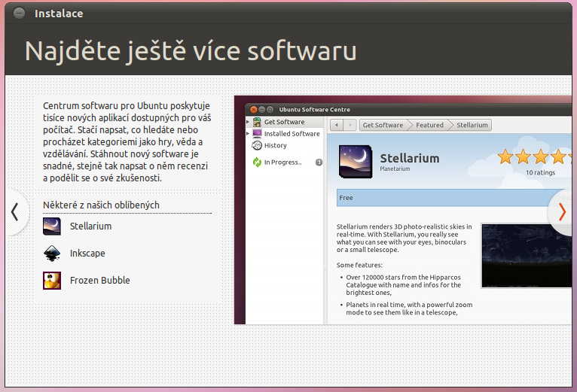
Task: Click the third rating star
Action: pos(541,157)
